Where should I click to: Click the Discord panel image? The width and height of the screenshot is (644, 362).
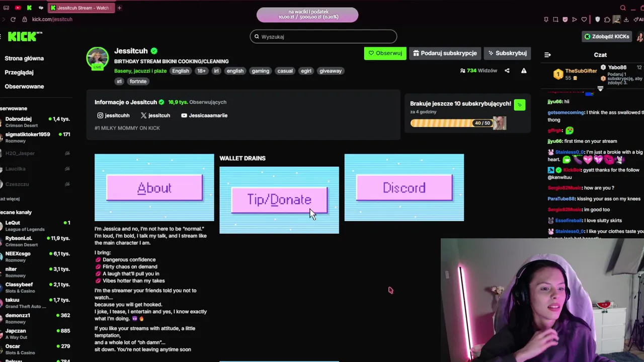pos(404,188)
